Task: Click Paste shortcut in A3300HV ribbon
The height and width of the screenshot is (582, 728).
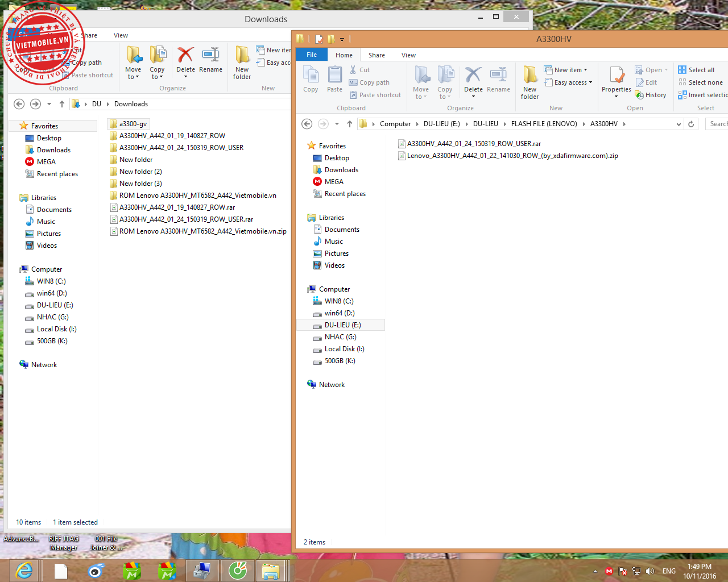Action: coord(375,95)
